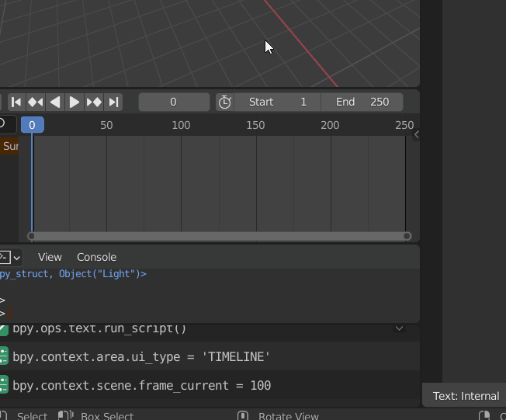Screen dimensions: 506x420
Task: Click the 250 mark on the timeline ruler
Action: 404,125
